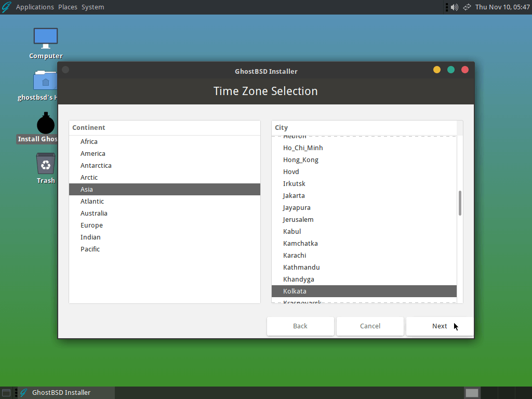Choose Atlantic in Continent list
Image resolution: width=532 pixels, height=399 pixels.
(165, 201)
